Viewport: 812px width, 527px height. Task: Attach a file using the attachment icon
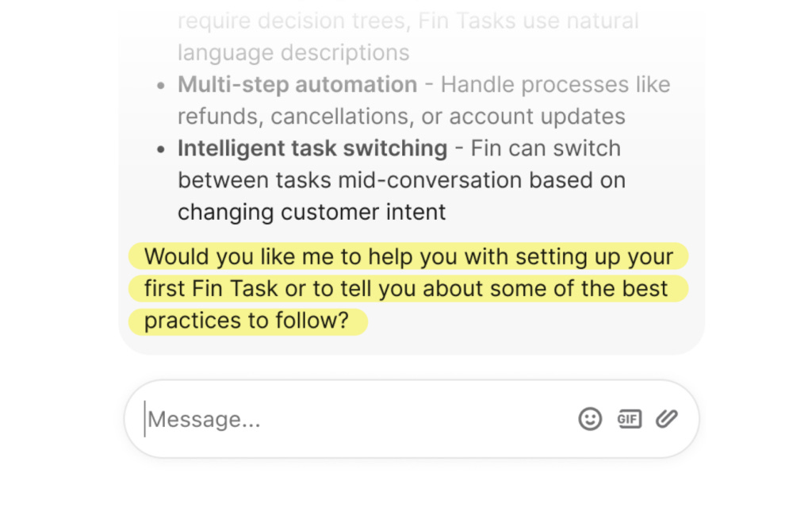pyautogui.click(x=666, y=418)
